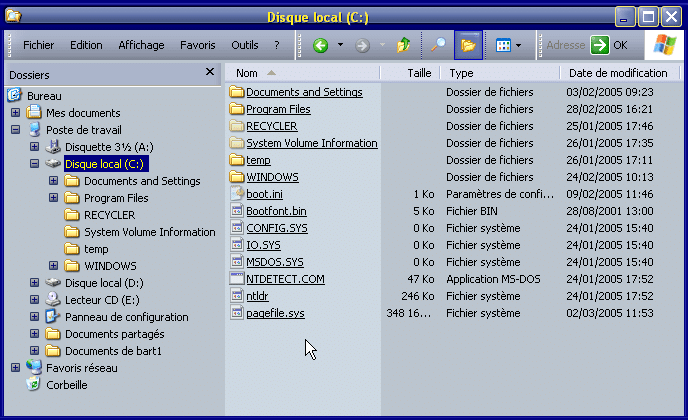688x420 pixels.
Task: Expand Disque local (D:) node
Action: pyautogui.click(x=35, y=283)
